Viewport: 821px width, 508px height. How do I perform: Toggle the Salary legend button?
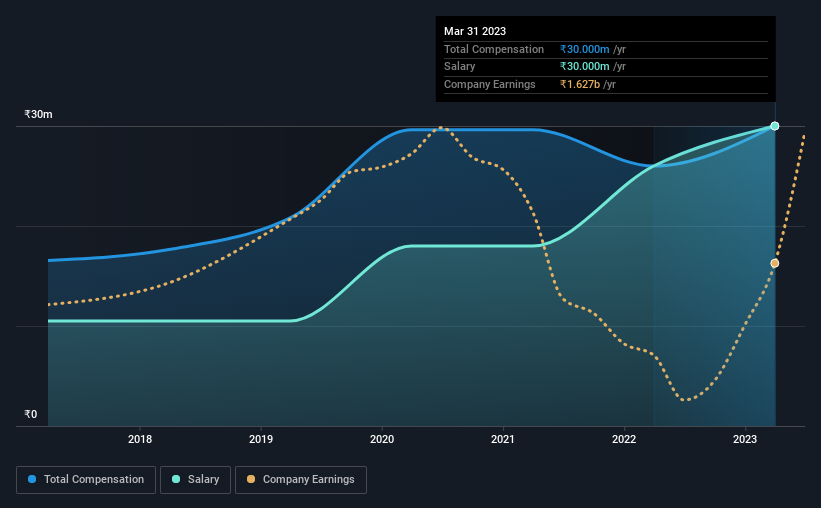[x=195, y=480]
